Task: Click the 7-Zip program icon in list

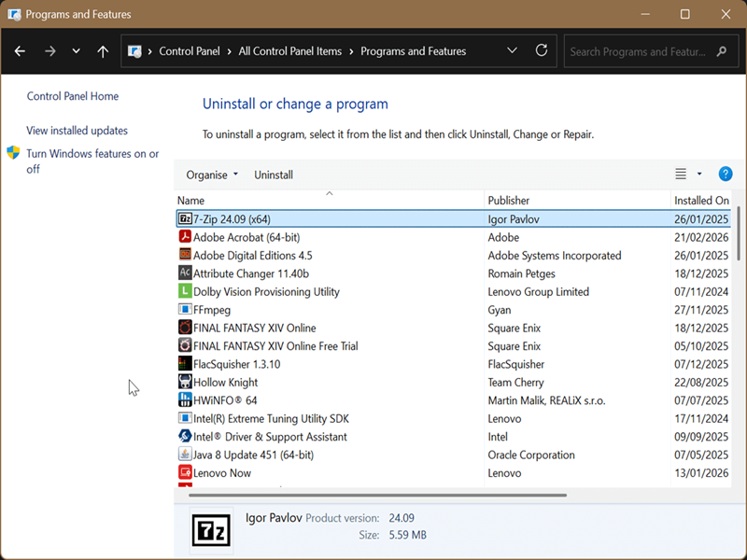Action: tap(185, 219)
